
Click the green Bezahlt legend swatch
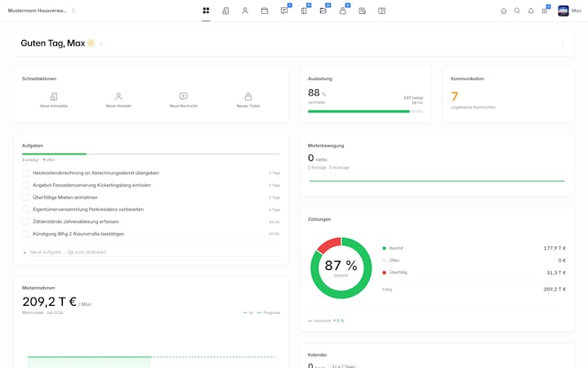click(x=384, y=249)
